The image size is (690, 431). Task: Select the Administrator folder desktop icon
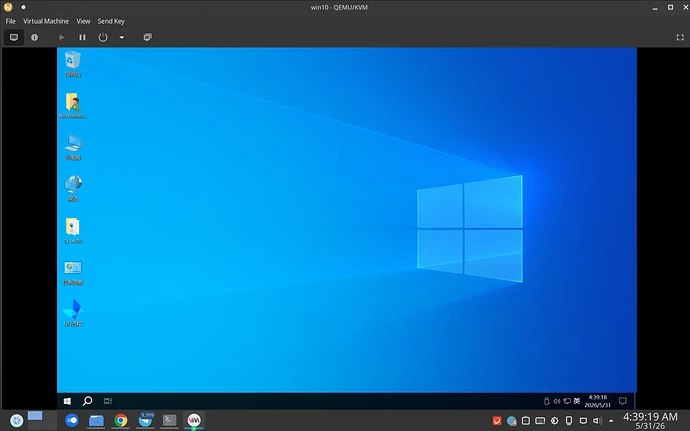click(x=73, y=106)
